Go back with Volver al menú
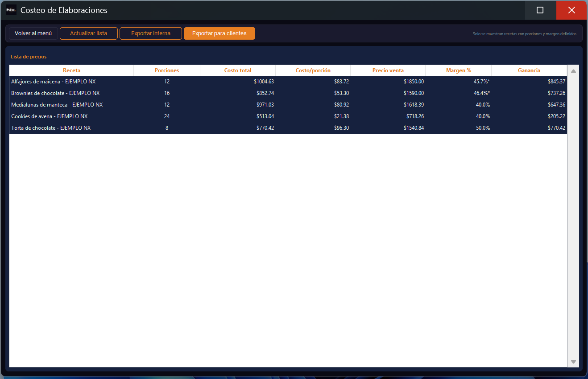This screenshot has height=379, width=588. pyautogui.click(x=33, y=33)
